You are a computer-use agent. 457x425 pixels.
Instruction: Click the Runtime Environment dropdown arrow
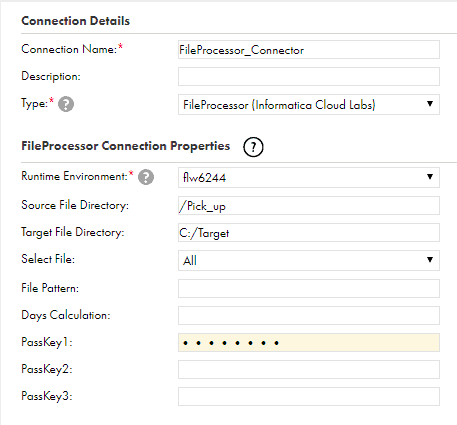(x=430, y=177)
